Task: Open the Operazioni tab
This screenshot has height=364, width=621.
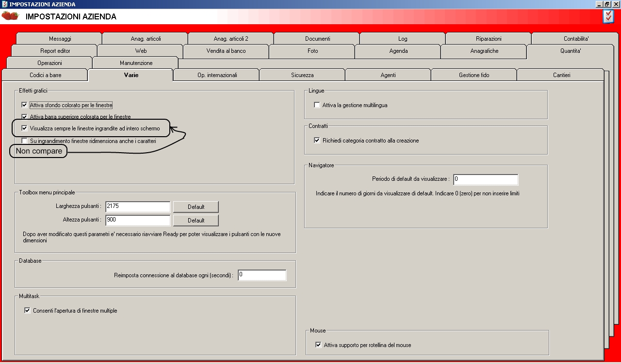Action: (x=49, y=63)
